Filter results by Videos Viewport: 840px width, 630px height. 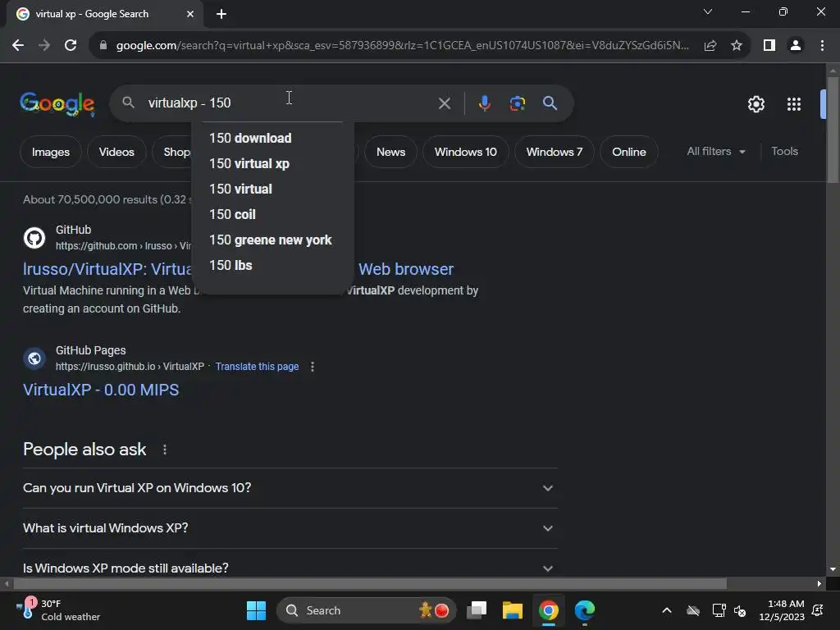pyautogui.click(x=116, y=152)
